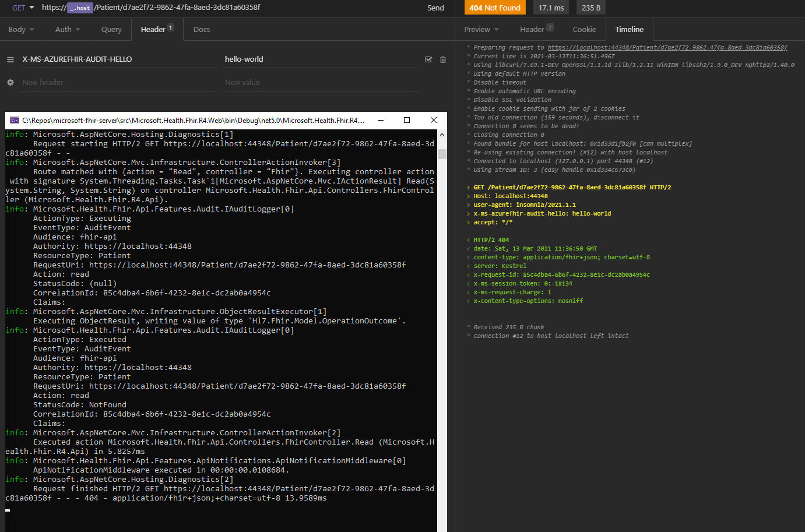Open the header settings gear icon
805x532 pixels.
pyautogui.click(x=10, y=82)
